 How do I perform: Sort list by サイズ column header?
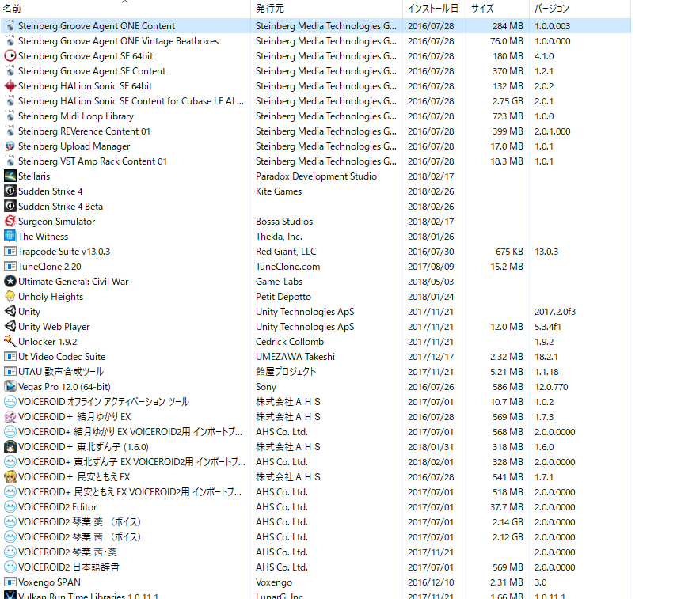coord(497,9)
